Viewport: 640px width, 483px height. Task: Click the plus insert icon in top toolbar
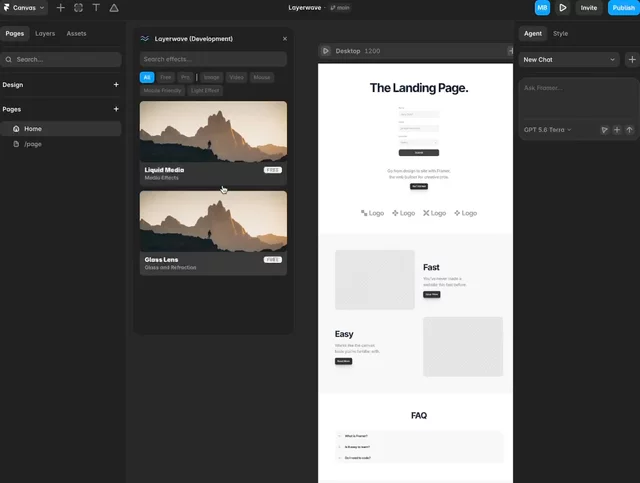[x=60, y=8]
